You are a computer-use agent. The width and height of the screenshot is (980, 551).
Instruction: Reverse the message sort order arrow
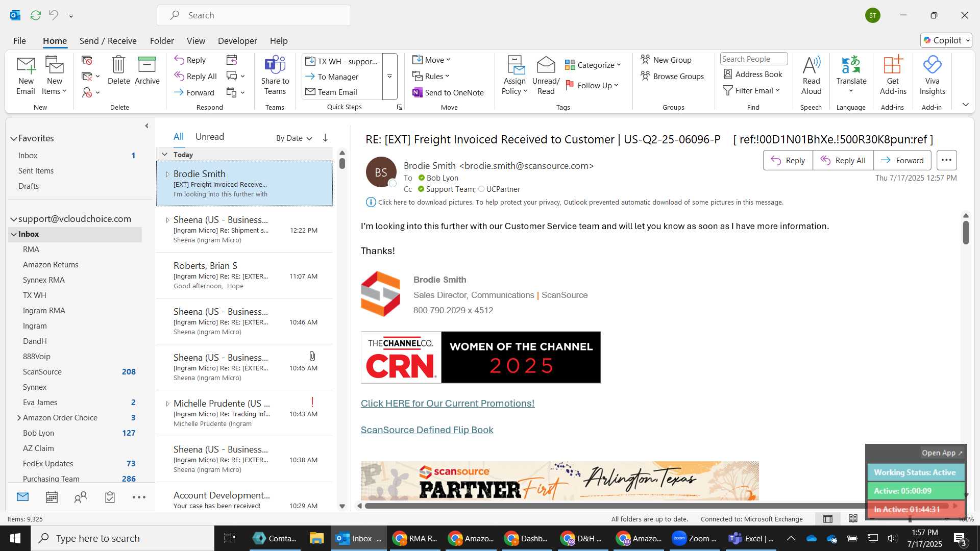[325, 138]
